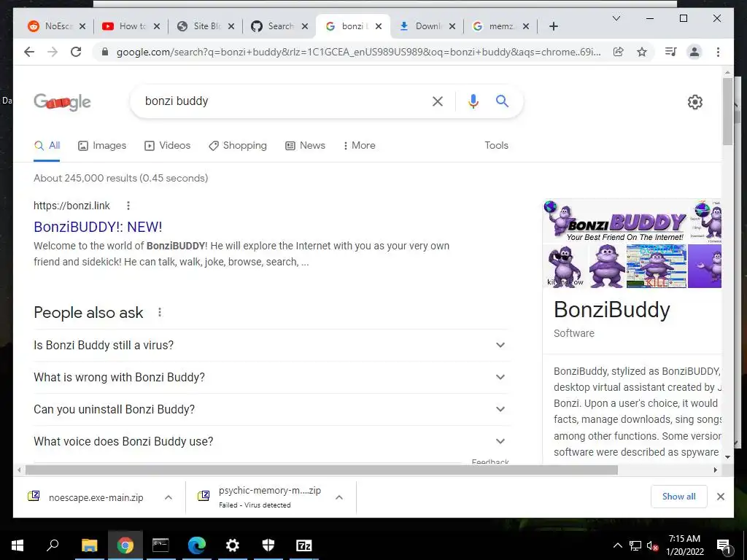The image size is (747, 560).
Task: Click Show all downloads button
Action: point(679,497)
